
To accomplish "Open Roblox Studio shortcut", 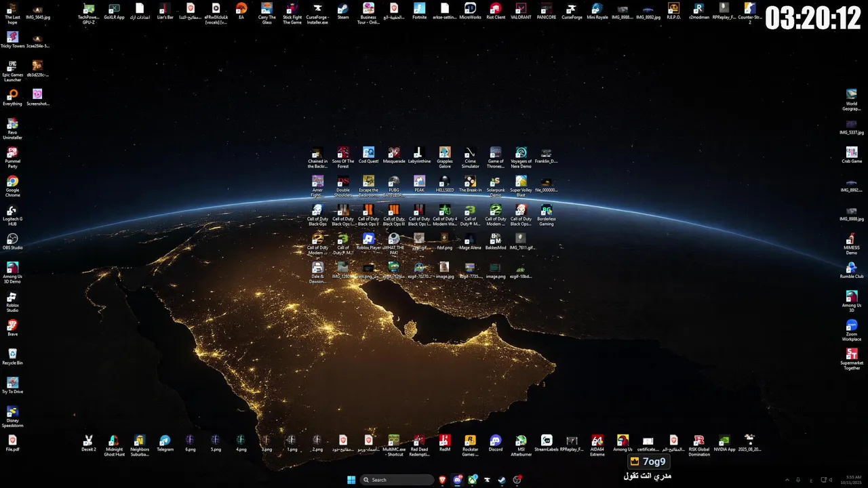I will (12, 301).
